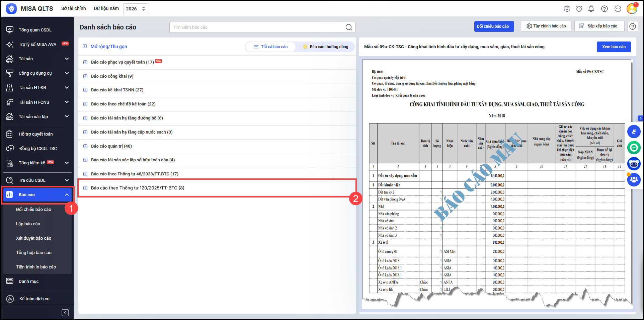This screenshot has width=644, height=320.
Task: Click the Xem báo cáo button
Action: coord(614,47)
